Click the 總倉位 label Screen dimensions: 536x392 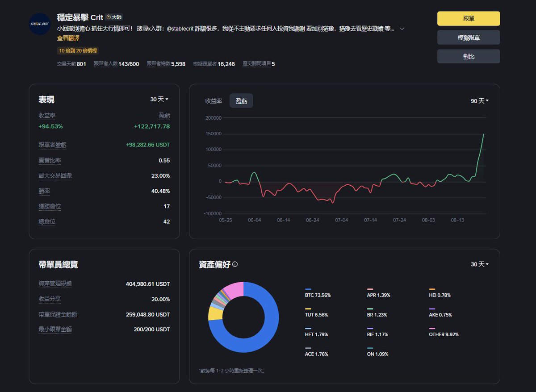(x=47, y=221)
